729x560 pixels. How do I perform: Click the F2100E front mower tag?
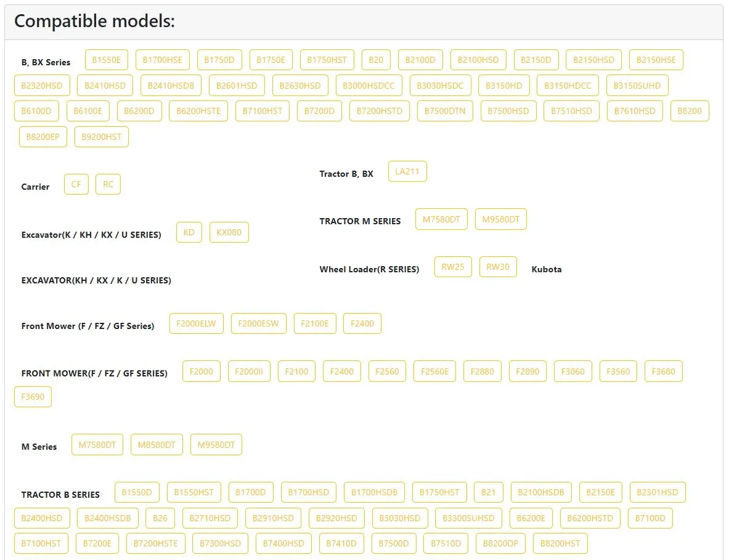point(314,323)
